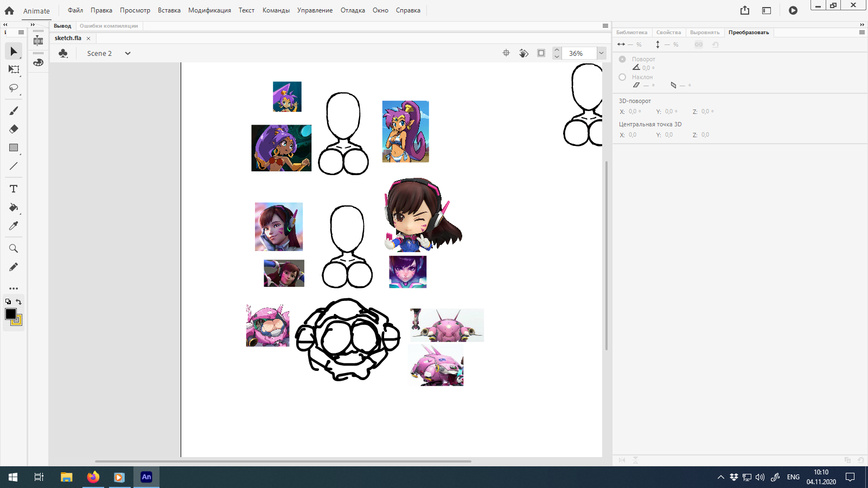Select the Text tool
This screenshot has height=488, width=868.
click(x=14, y=189)
